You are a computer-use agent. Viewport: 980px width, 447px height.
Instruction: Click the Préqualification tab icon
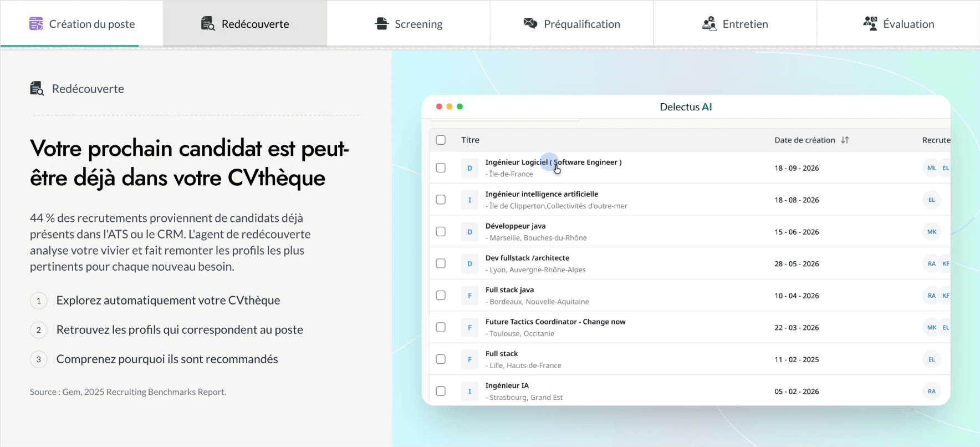pyautogui.click(x=530, y=23)
